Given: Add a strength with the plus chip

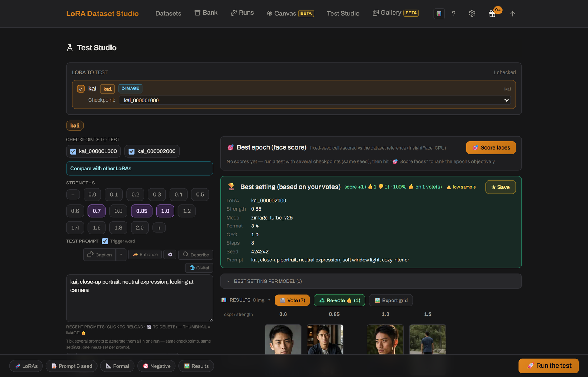Looking at the screenshot, I should (x=159, y=228).
